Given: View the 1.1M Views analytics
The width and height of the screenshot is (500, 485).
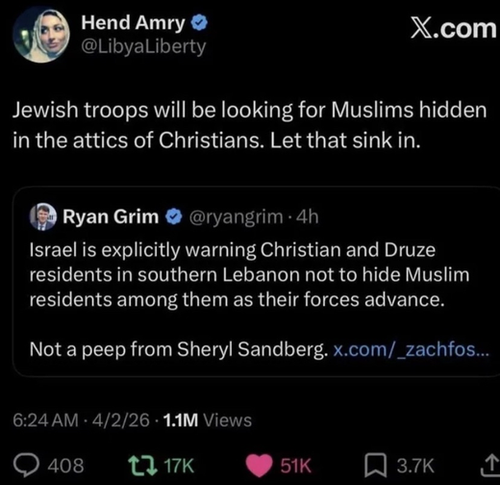Looking at the screenshot, I should (x=208, y=420).
